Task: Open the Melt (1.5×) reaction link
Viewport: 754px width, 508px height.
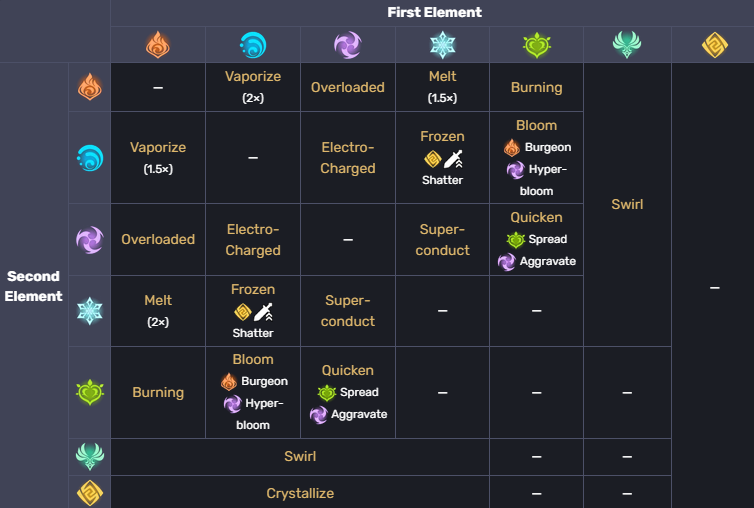Action: [x=442, y=77]
